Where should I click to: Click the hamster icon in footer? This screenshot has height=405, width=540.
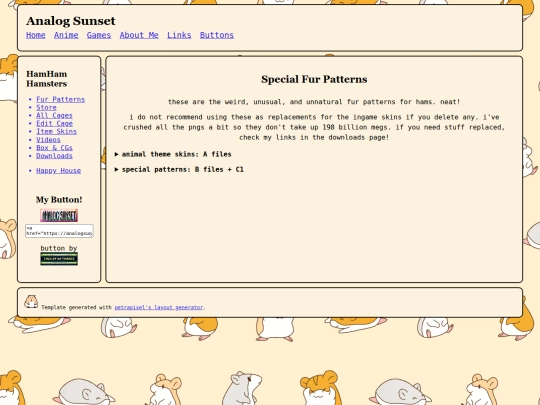point(31,301)
